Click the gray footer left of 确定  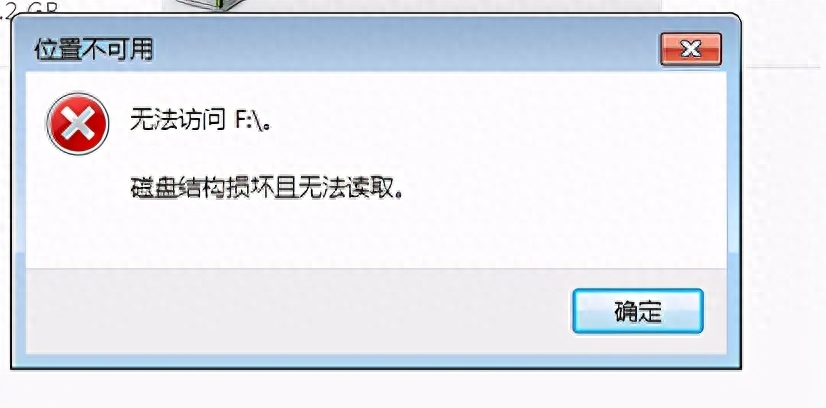295,311
